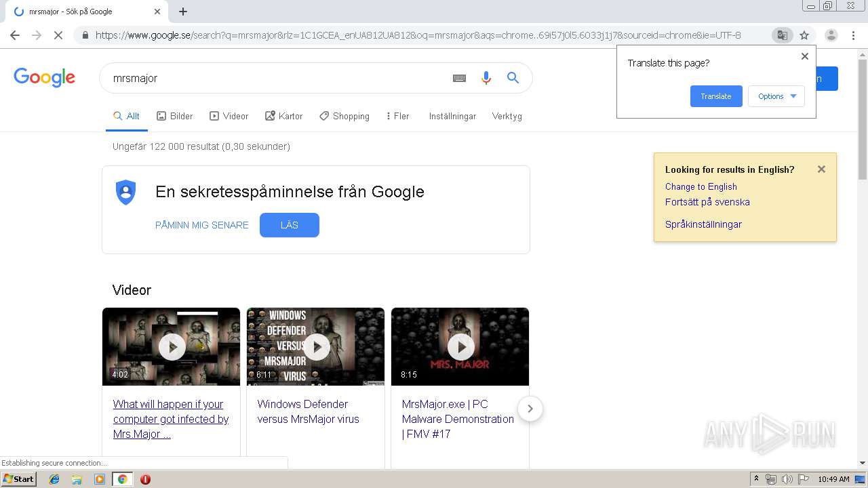
Task: Expand the Fler menu
Action: point(397,117)
